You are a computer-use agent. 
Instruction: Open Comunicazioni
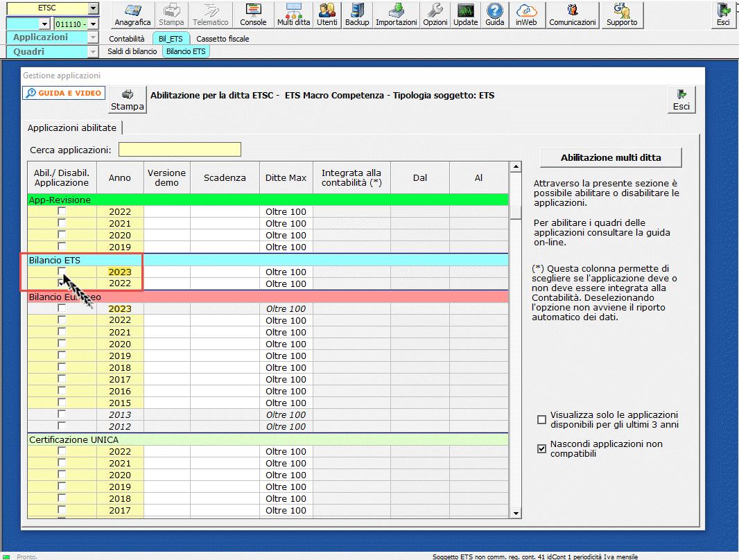coord(572,15)
